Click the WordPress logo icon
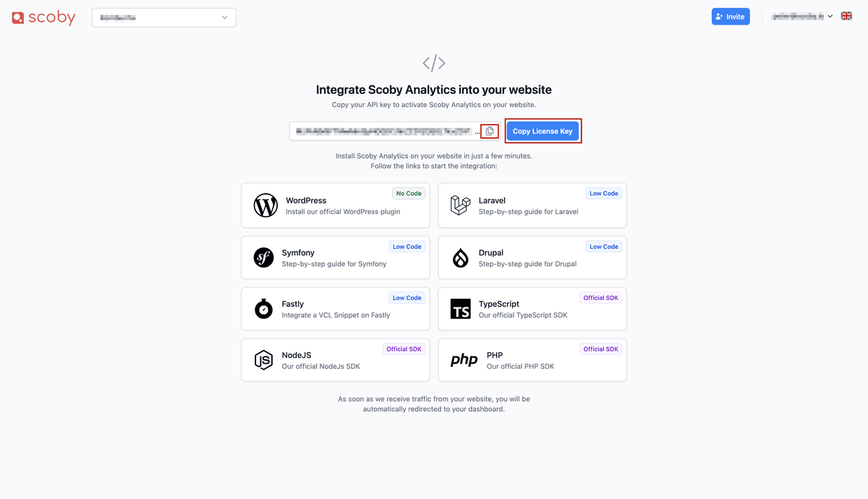This screenshot has width=868, height=499. coord(265,205)
